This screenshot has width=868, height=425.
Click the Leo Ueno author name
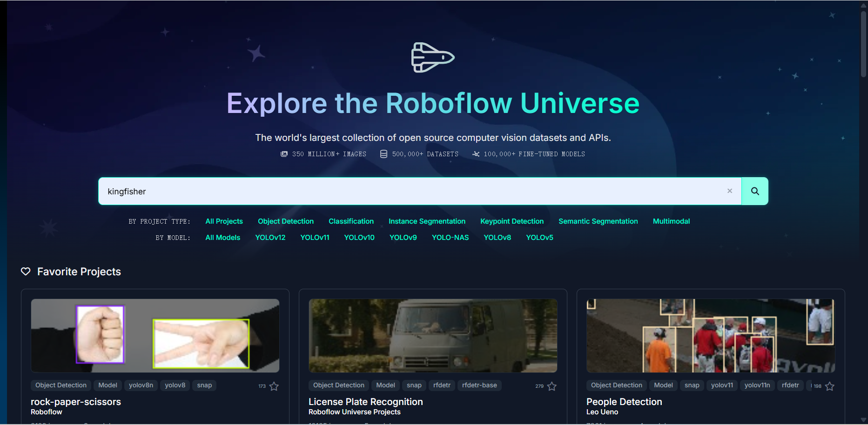tap(602, 412)
